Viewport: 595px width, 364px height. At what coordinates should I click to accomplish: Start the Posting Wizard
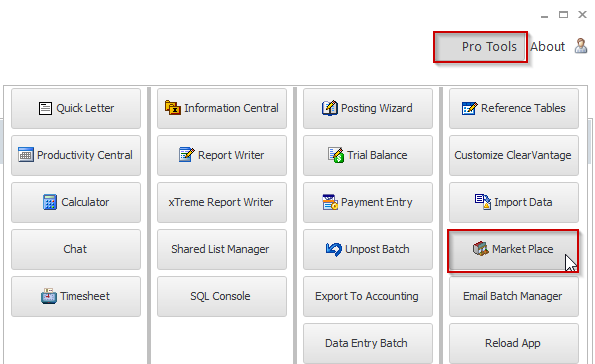pyautogui.click(x=368, y=109)
